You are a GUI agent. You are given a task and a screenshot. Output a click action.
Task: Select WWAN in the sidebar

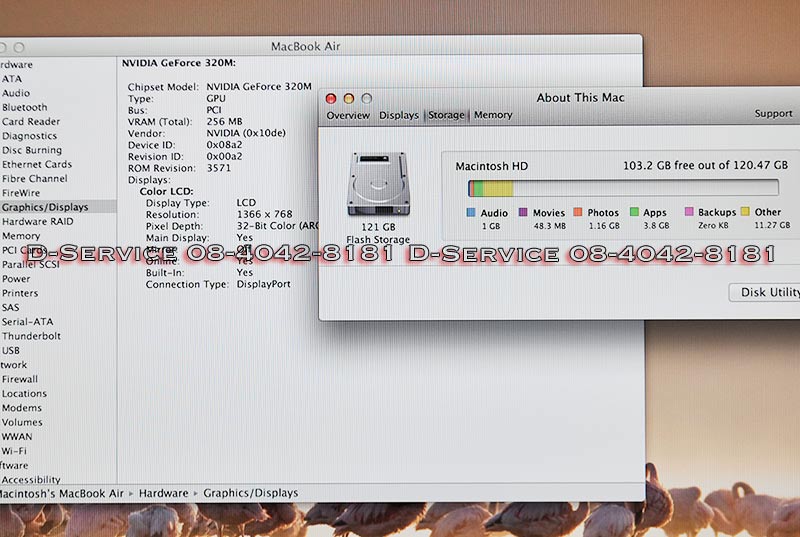17,437
